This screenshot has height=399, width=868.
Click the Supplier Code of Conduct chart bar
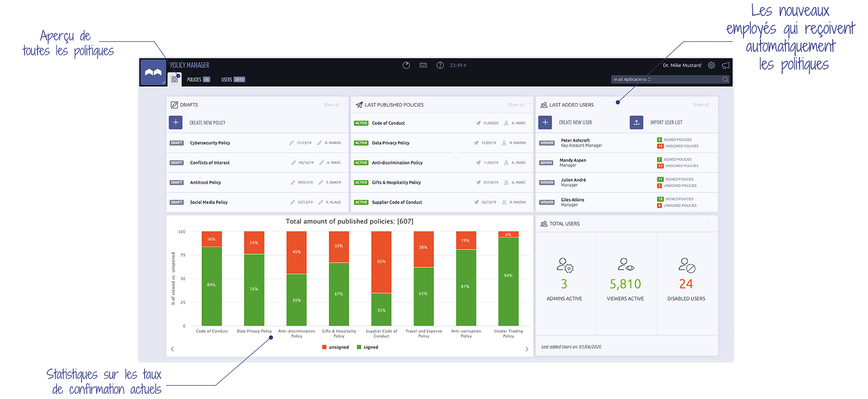(381, 278)
